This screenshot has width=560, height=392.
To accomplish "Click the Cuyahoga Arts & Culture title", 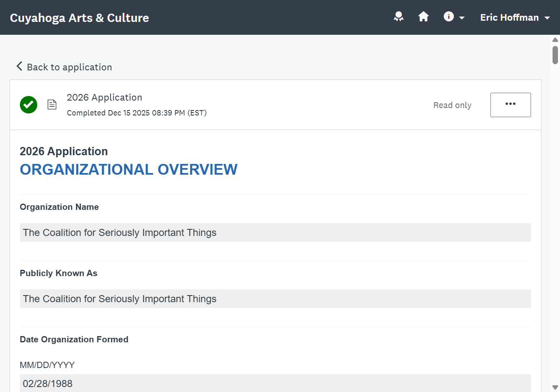I will tap(80, 18).
